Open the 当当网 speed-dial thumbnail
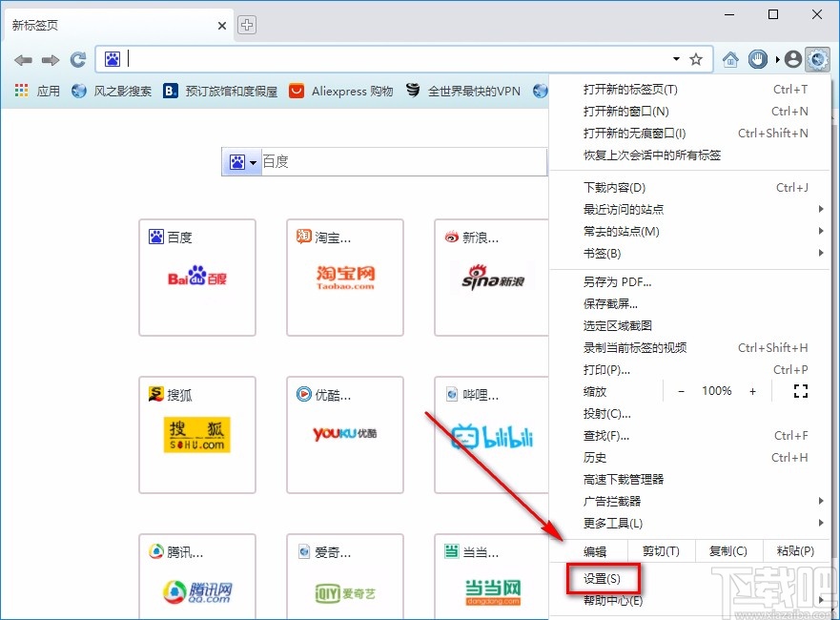The image size is (840, 620). tap(491, 576)
